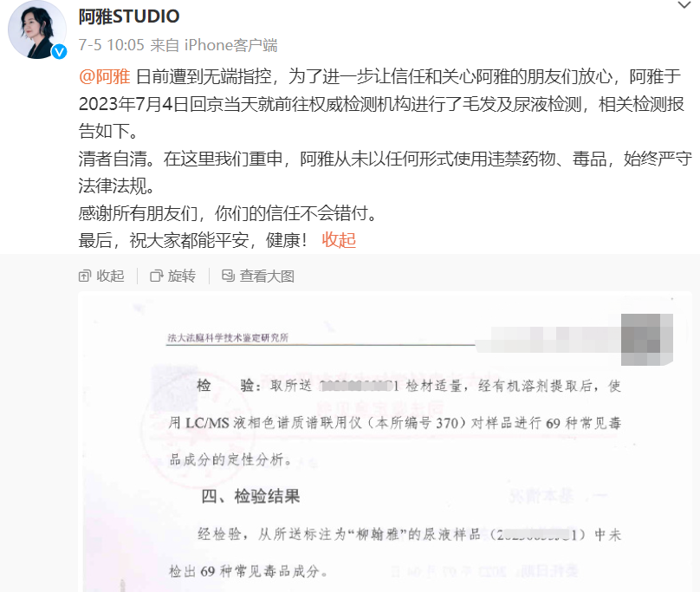Click the 收起 label in image toolbar
This screenshot has width=700, height=592.
110,276
